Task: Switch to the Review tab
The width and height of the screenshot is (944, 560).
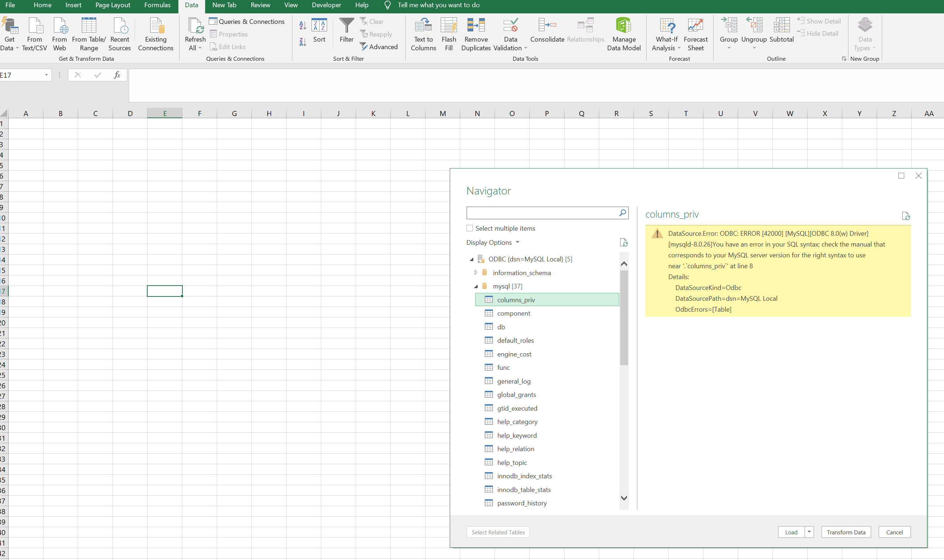Action: coord(260,5)
